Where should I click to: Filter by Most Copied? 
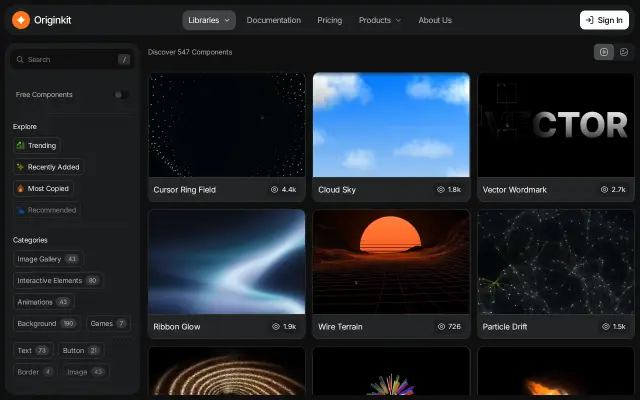click(43, 189)
